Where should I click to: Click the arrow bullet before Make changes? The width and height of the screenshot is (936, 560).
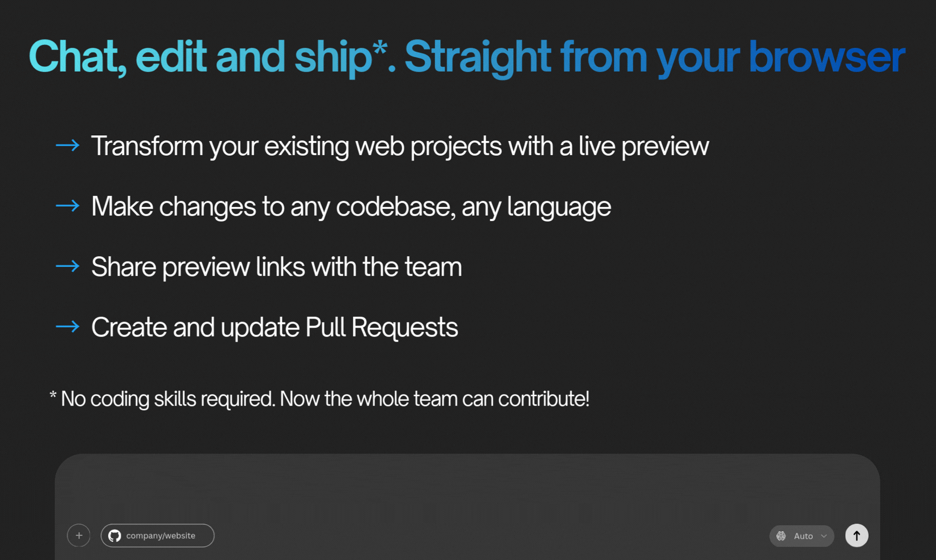[68, 206]
